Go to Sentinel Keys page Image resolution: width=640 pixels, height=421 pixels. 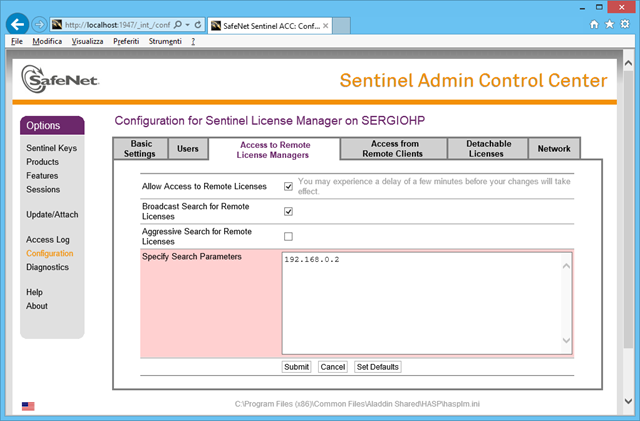pyautogui.click(x=51, y=148)
